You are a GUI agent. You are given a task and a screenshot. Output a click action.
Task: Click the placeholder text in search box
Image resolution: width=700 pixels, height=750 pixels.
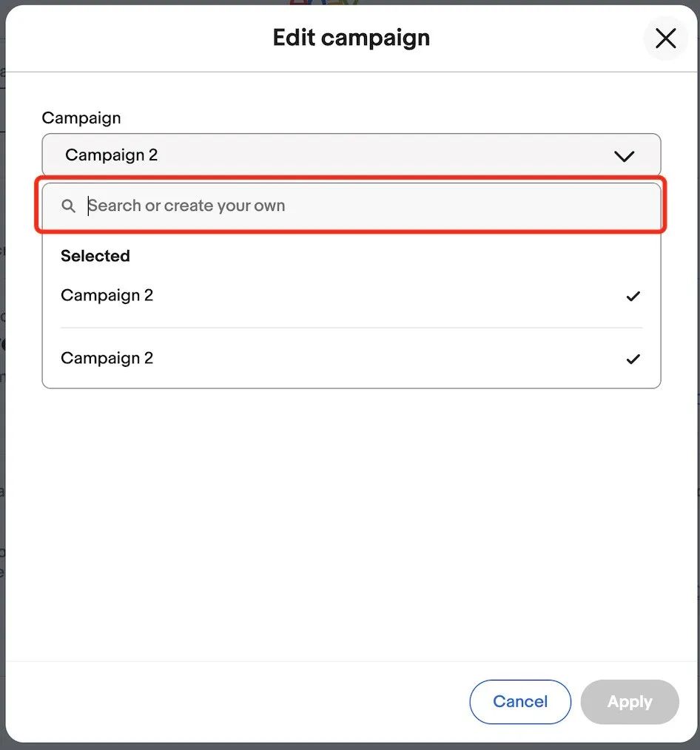(186, 206)
